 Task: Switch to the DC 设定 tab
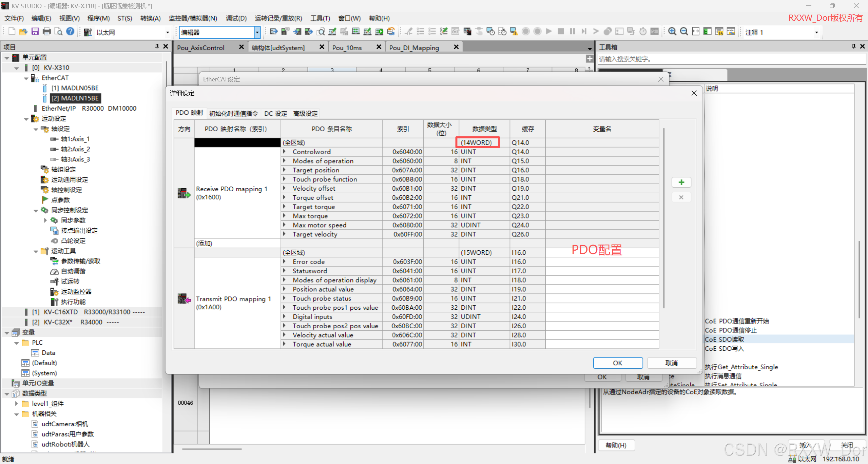pyautogui.click(x=275, y=114)
